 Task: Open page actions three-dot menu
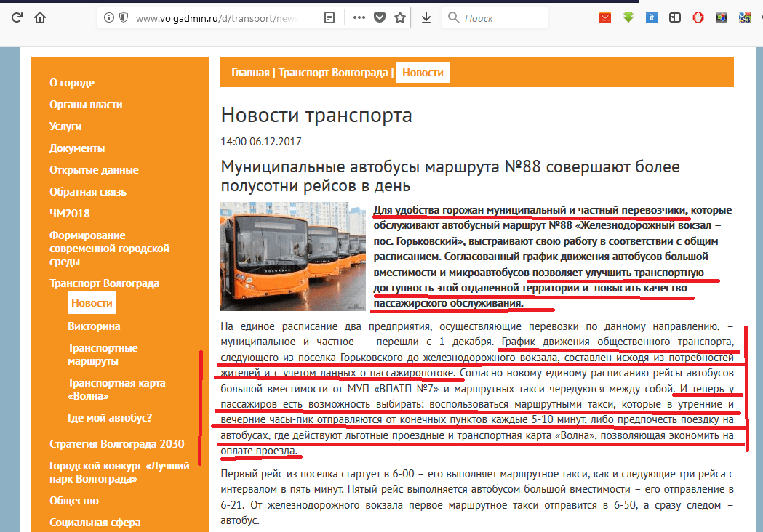359,18
